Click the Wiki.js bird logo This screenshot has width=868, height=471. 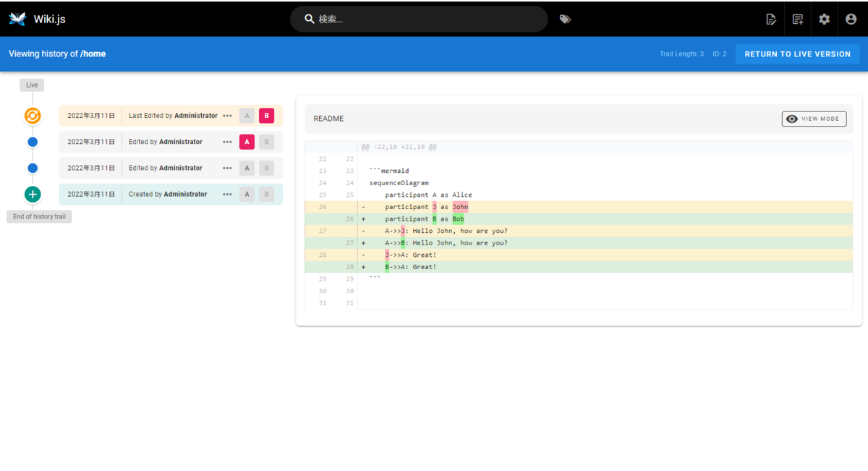(x=17, y=19)
